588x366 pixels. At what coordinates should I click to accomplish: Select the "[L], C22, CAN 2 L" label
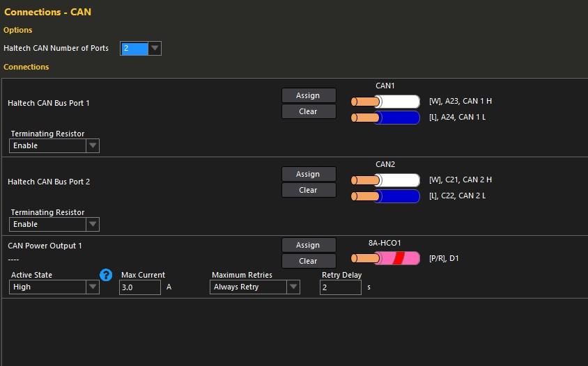point(458,196)
